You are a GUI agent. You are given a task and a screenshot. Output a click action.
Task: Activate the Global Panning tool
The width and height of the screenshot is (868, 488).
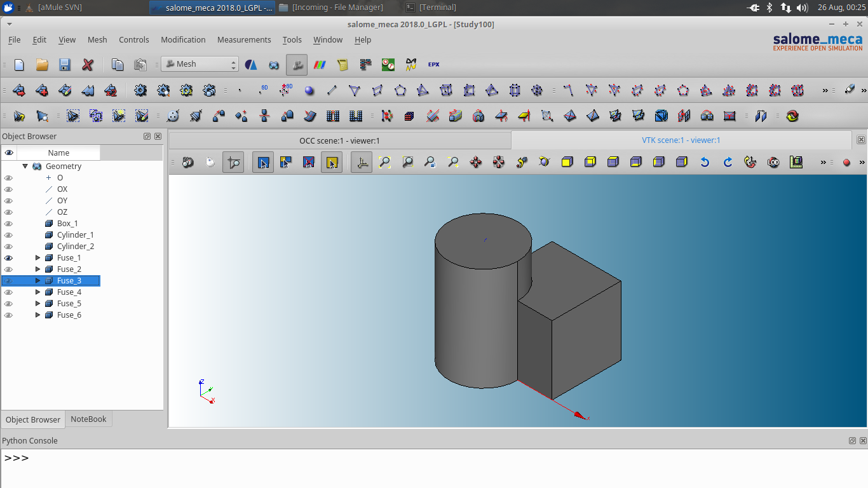coord(498,162)
